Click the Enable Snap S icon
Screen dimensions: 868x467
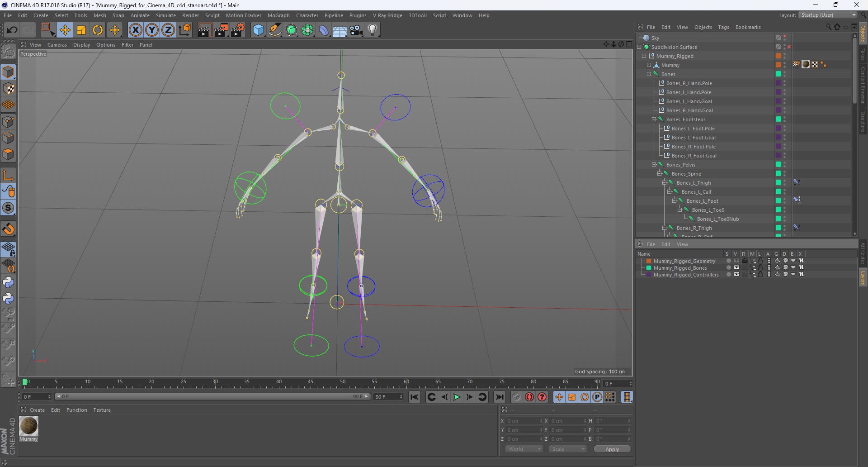point(8,208)
